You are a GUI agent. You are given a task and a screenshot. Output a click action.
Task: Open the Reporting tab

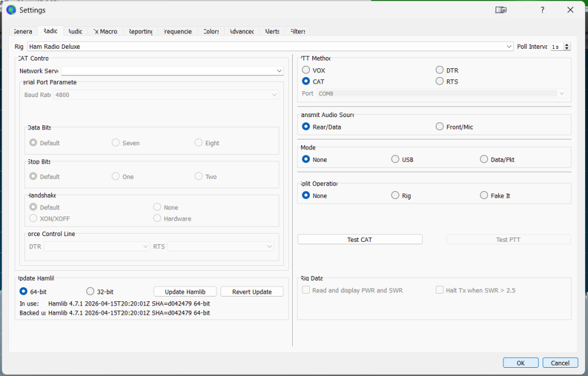[x=141, y=32]
